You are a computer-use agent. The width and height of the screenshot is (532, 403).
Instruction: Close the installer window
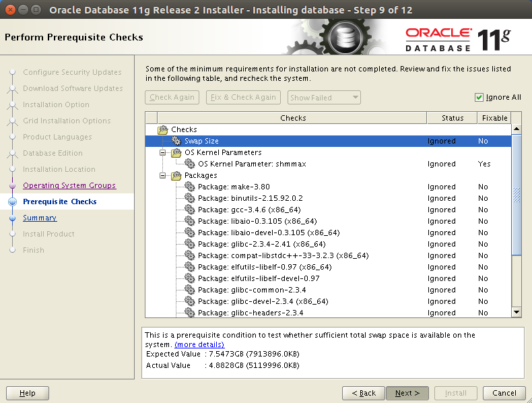click(x=10, y=9)
